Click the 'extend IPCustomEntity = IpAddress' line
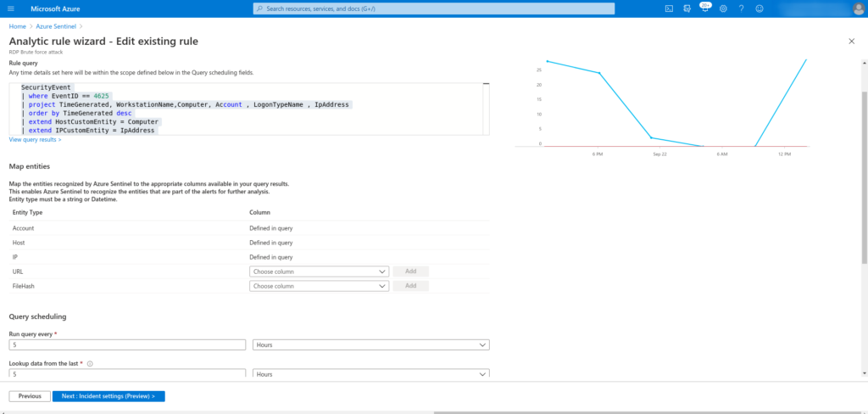868x414 pixels. click(90, 131)
